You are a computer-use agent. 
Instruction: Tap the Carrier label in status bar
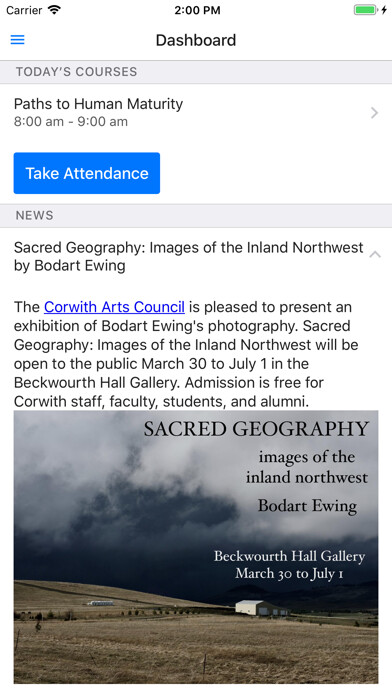coord(24,10)
